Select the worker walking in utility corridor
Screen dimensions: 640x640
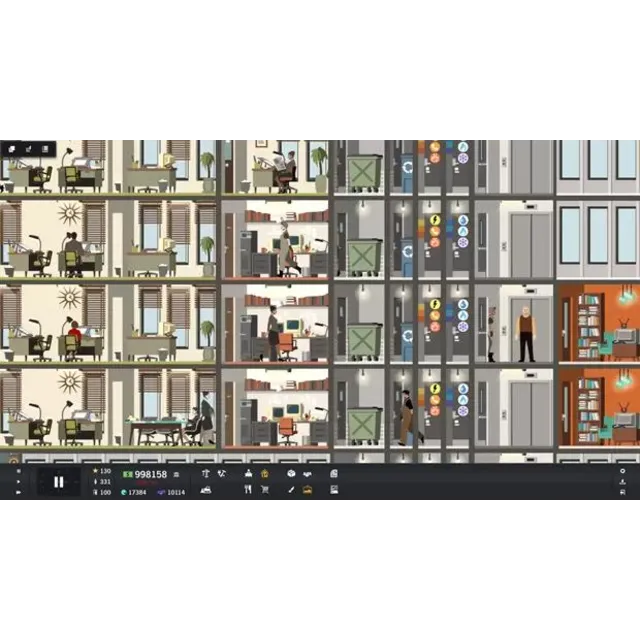click(409, 418)
